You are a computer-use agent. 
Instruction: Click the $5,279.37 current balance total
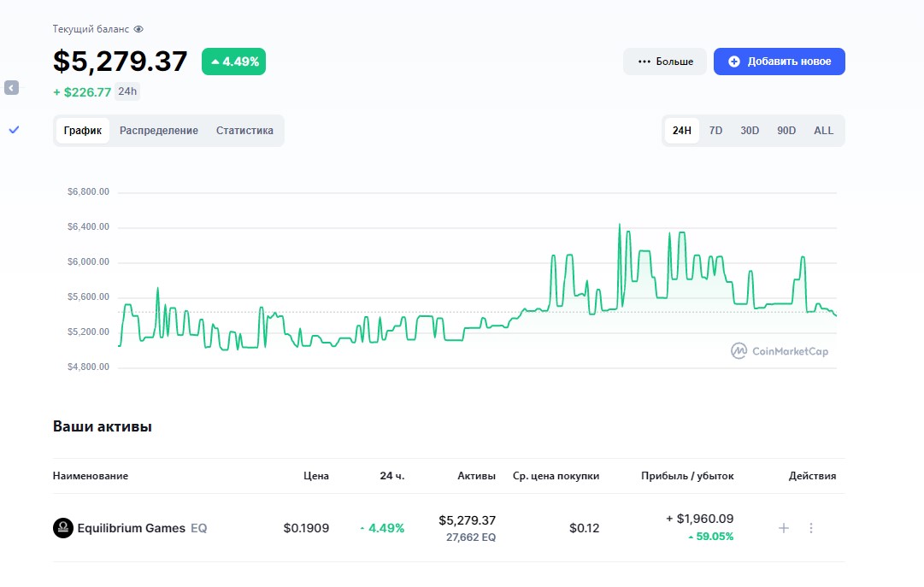click(121, 62)
